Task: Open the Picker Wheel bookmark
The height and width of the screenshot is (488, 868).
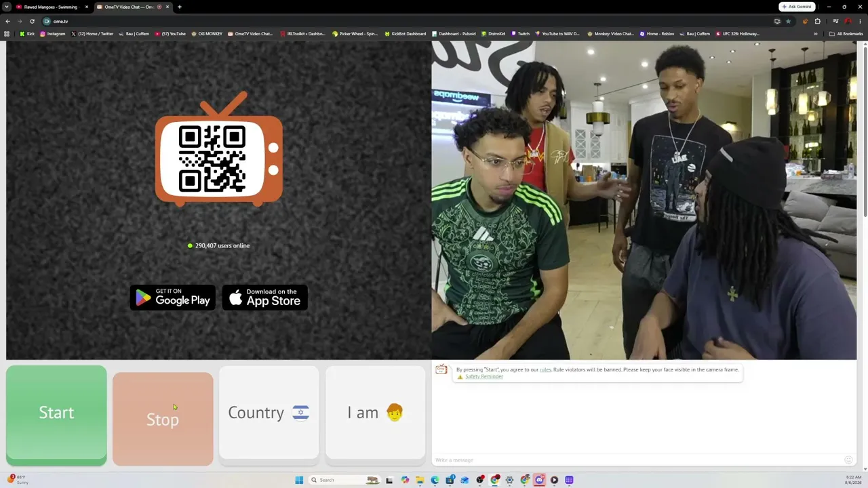Action: point(355,34)
